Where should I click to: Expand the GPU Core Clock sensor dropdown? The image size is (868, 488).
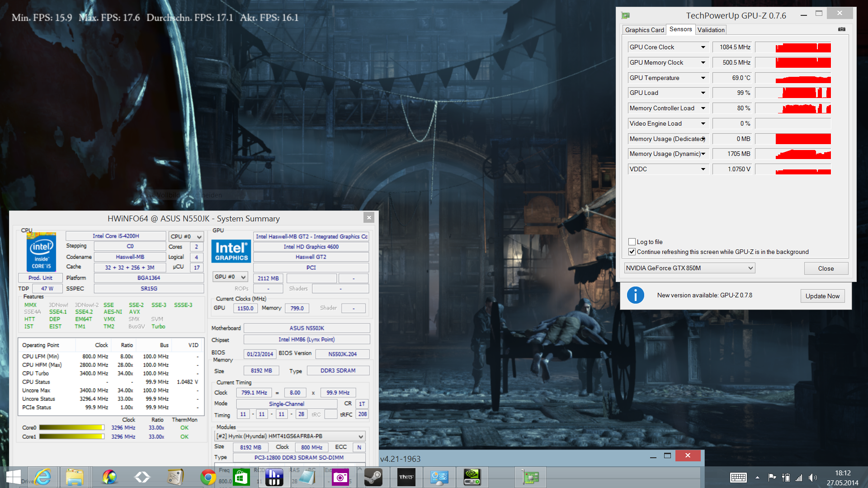click(703, 47)
